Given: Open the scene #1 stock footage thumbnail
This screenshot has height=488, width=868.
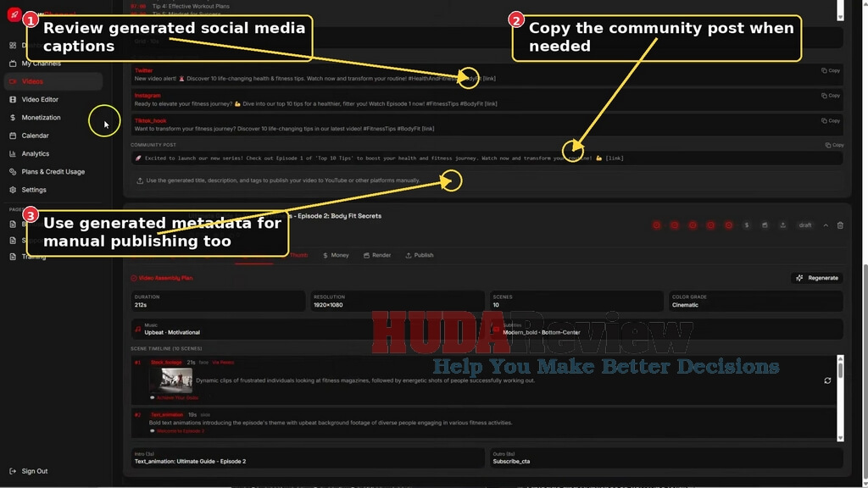Looking at the screenshot, I should [x=171, y=380].
